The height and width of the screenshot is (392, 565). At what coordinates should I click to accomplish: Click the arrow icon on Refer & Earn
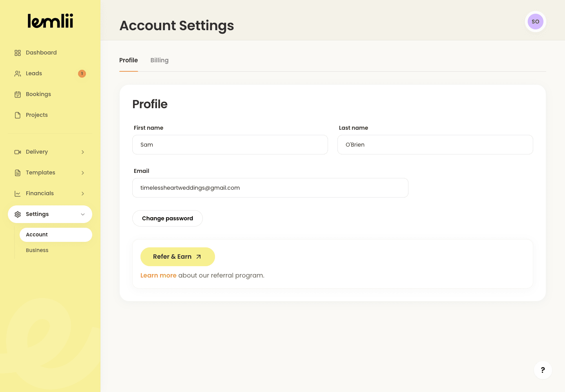point(199,257)
